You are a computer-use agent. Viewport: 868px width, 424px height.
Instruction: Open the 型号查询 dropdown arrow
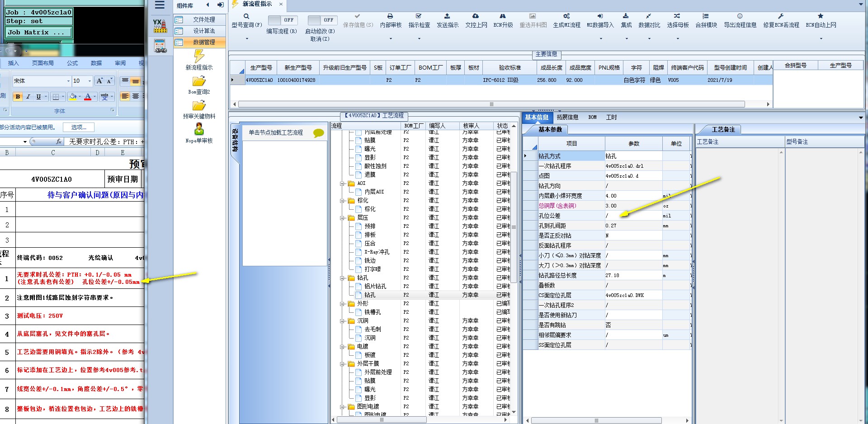[247, 39]
